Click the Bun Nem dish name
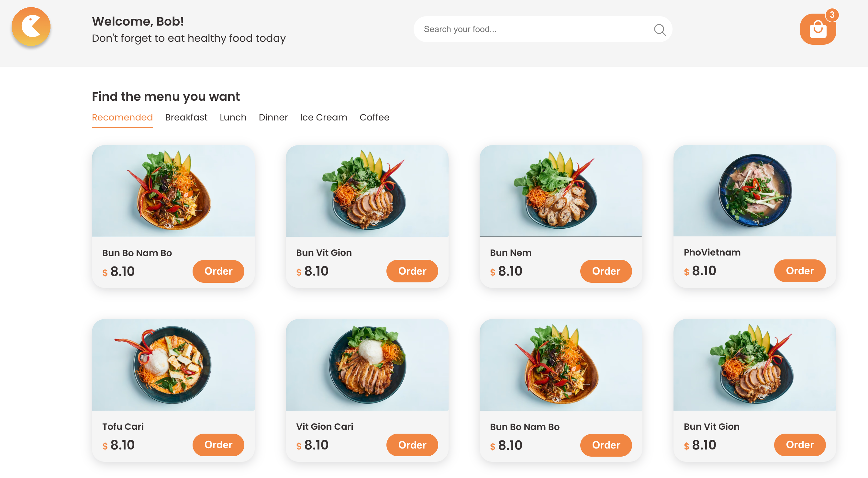Image resolution: width=868 pixels, height=478 pixels. click(510, 253)
